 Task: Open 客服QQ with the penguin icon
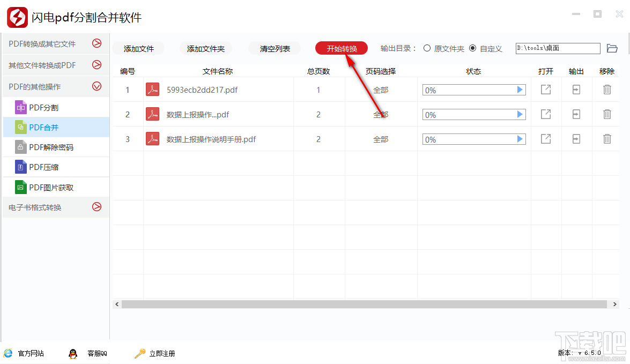pos(73,353)
